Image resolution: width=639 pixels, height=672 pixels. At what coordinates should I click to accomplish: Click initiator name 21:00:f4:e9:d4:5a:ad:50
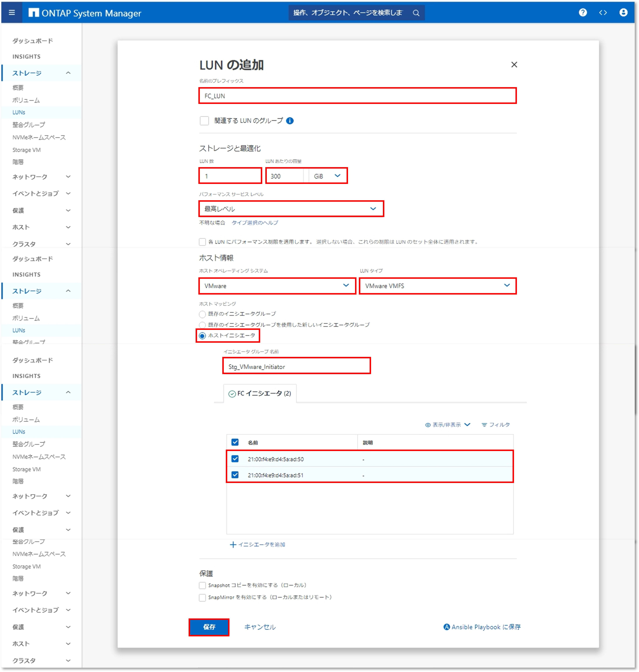[x=276, y=459]
